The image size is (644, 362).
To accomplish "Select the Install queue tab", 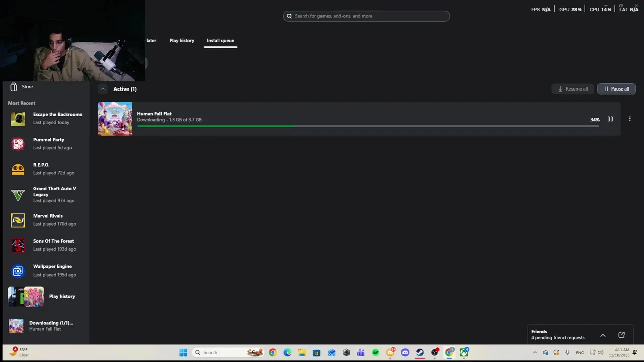I will point(220,40).
